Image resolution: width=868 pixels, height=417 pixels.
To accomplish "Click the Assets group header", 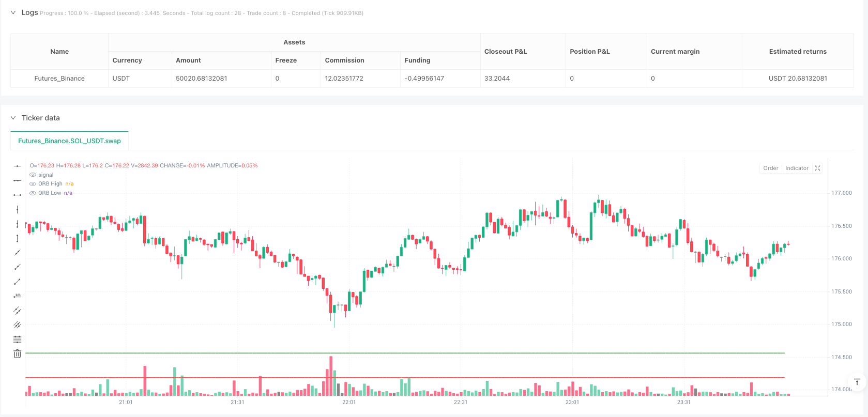I will click(x=294, y=42).
